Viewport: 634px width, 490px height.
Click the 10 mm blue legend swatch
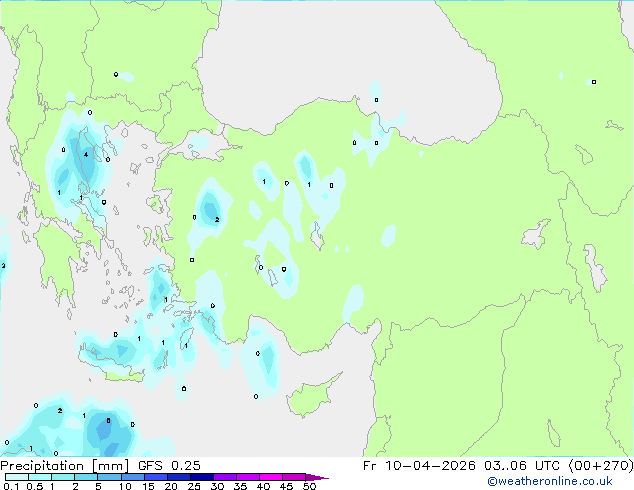pos(133,477)
